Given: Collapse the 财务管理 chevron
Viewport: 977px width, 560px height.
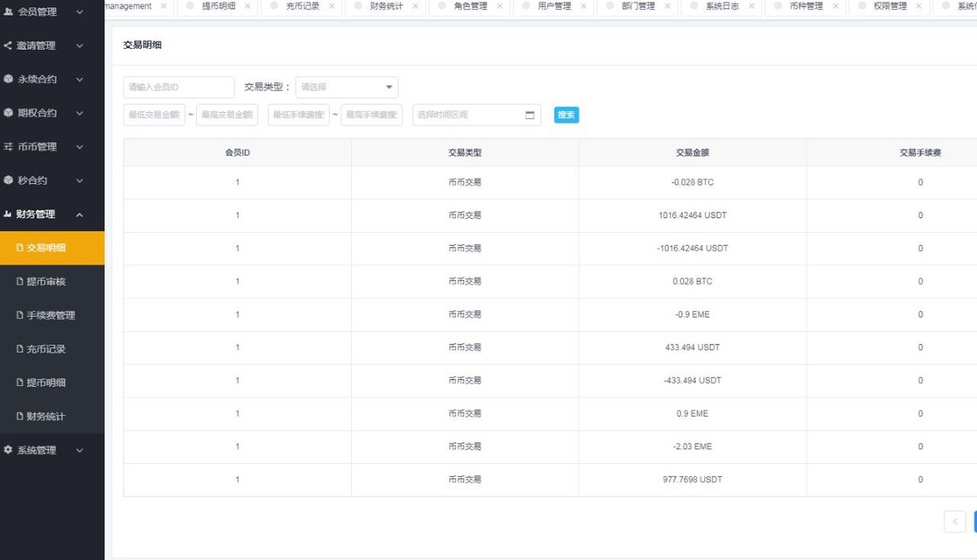Looking at the screenshot, I should point(79,214).
